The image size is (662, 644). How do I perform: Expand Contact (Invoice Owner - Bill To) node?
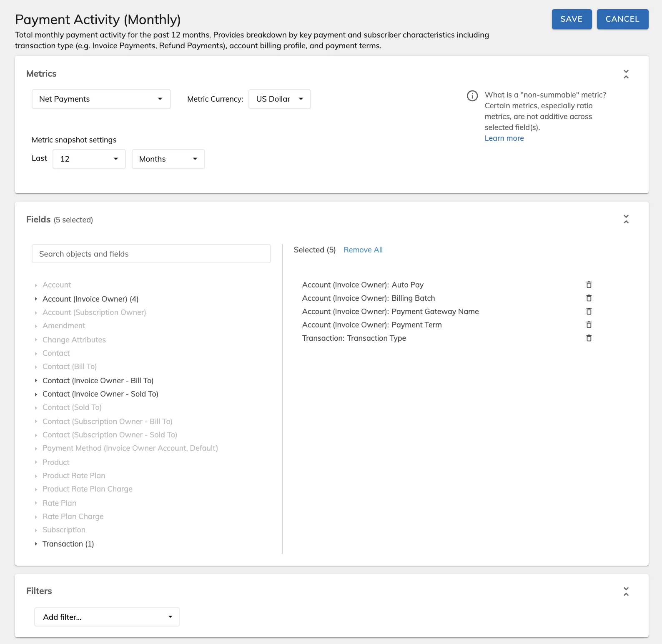tap(36, 381)
